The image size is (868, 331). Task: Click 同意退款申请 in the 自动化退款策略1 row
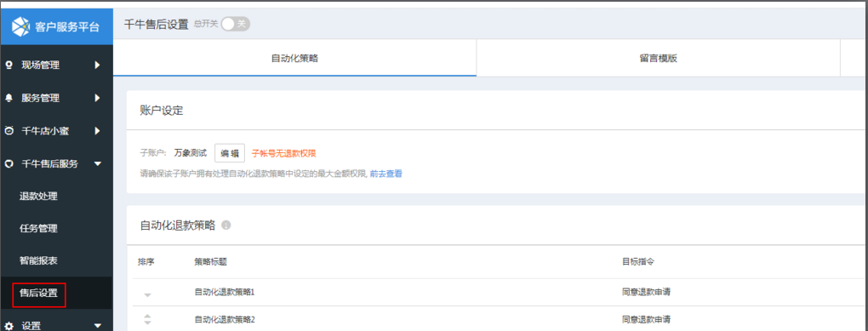click(647, 292)
